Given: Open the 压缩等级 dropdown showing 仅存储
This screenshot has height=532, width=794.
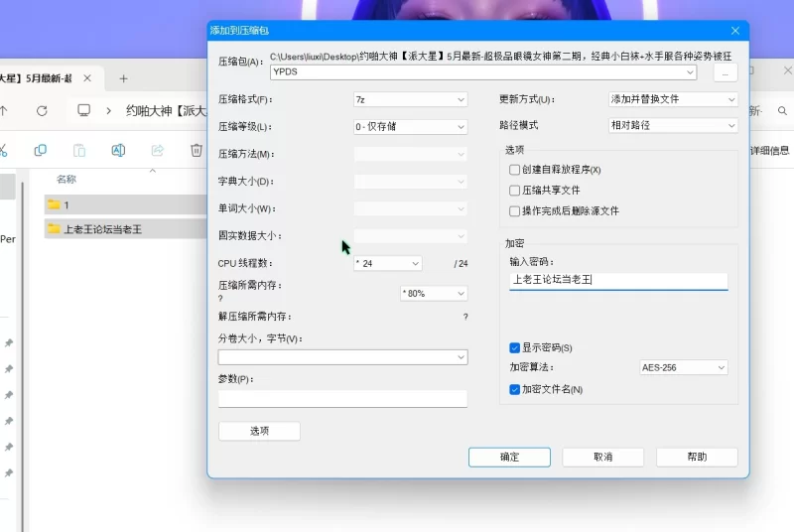Looking at the screenshot, I should click(410, 126).
